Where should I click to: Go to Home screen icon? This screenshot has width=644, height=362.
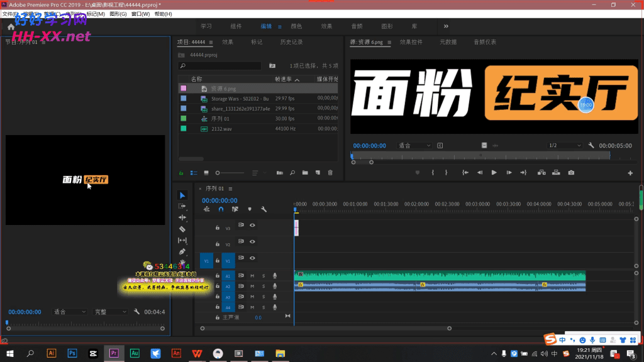point(11,26)
